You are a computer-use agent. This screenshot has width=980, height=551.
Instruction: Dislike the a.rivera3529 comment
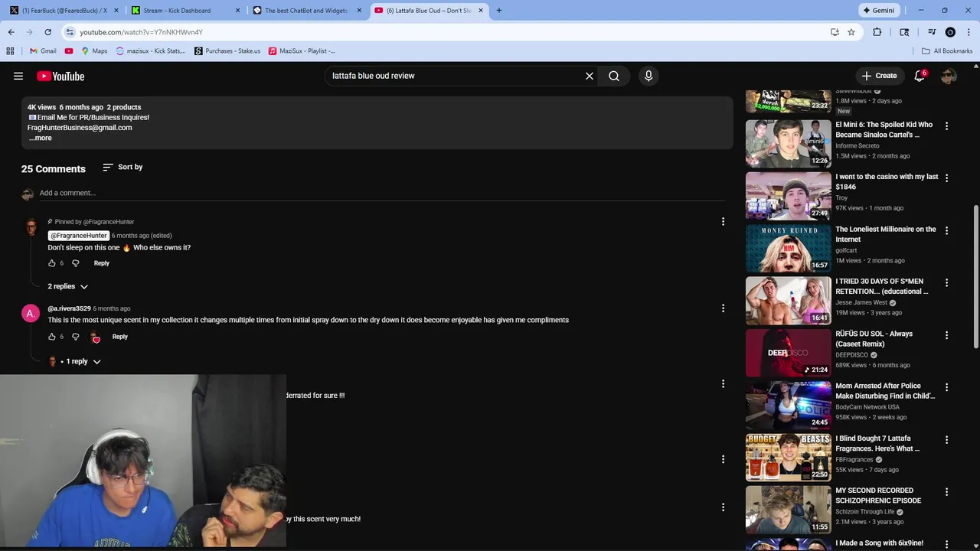(75, 337)
